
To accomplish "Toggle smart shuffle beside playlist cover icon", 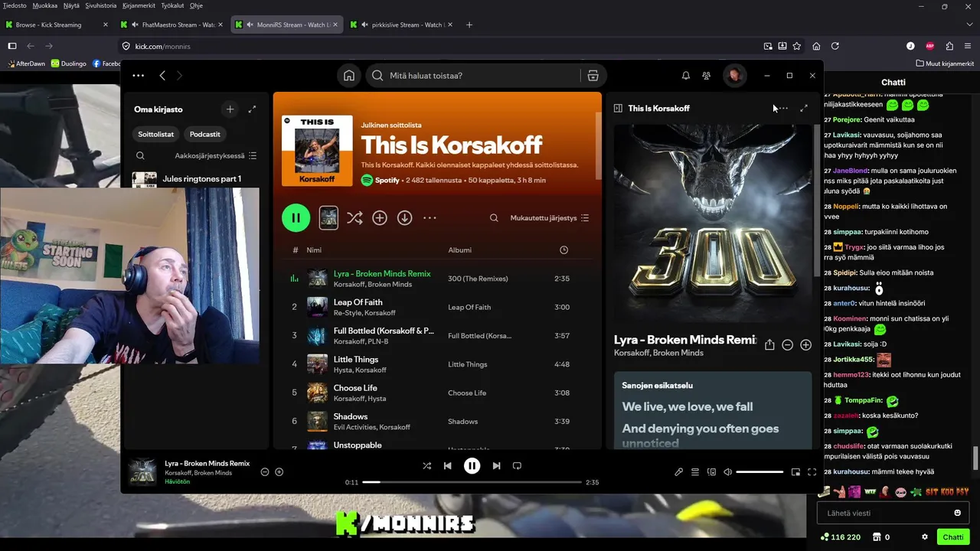I will (354, 218).
